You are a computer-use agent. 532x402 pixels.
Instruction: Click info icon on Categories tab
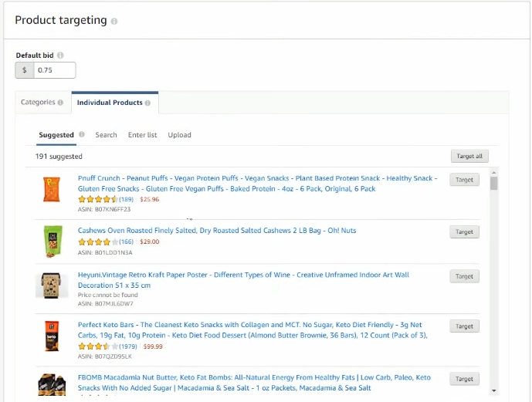(60, 103)
